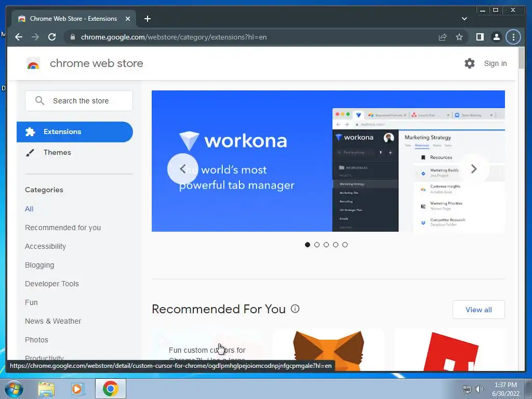The width and height of the screenshot is (532, 399).
Task: Select the third carousel dot
Action: point(326,245)
